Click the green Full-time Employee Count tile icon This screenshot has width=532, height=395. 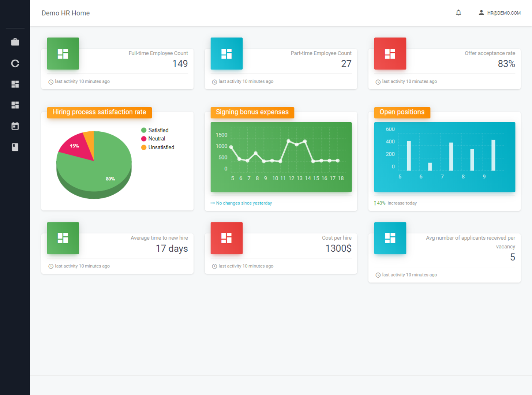63,54
